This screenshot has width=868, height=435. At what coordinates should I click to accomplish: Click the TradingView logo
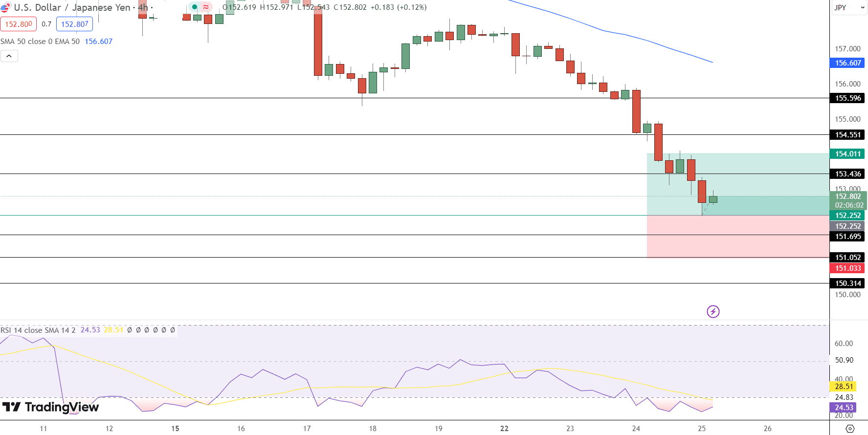tap(50, 407)
